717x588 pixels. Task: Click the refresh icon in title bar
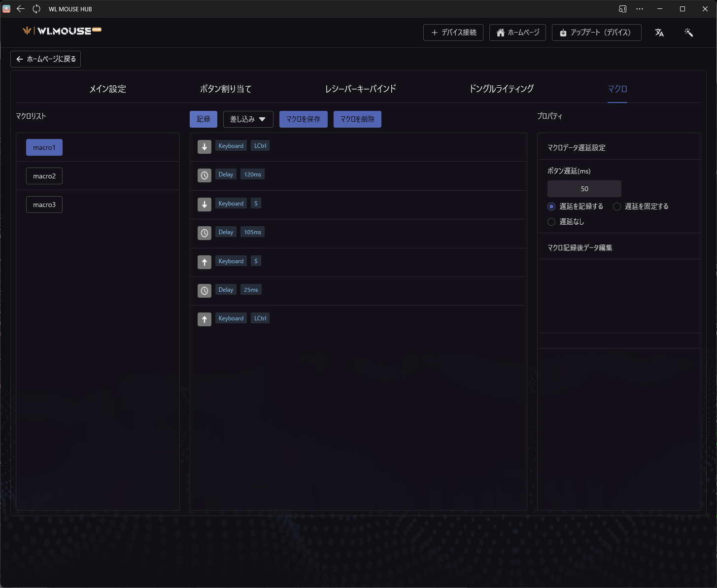click(36, 9)
